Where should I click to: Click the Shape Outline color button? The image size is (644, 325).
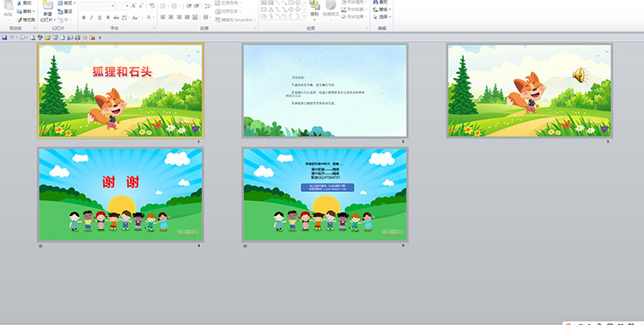click(355, 9)
